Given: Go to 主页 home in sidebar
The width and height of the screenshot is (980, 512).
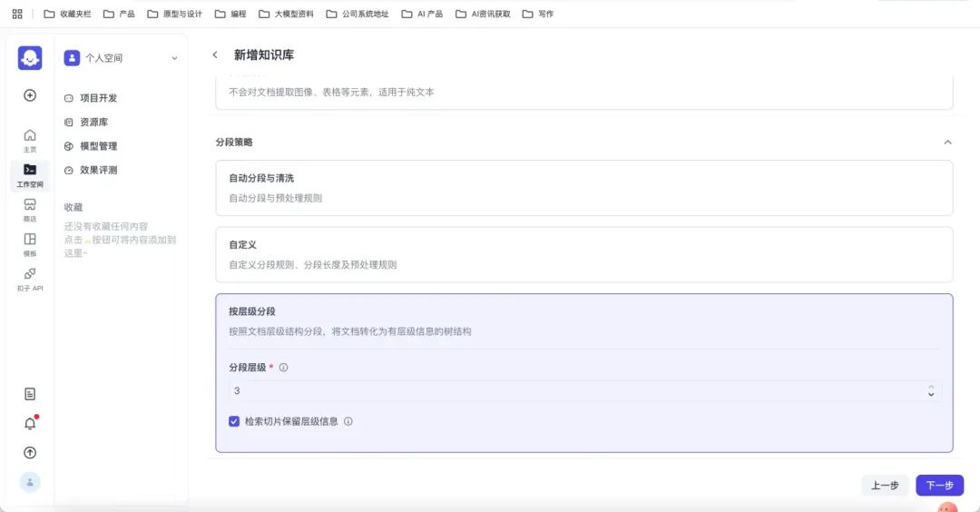Looking at the screenshot, I should pyautogui.click(x=30, y=140).
